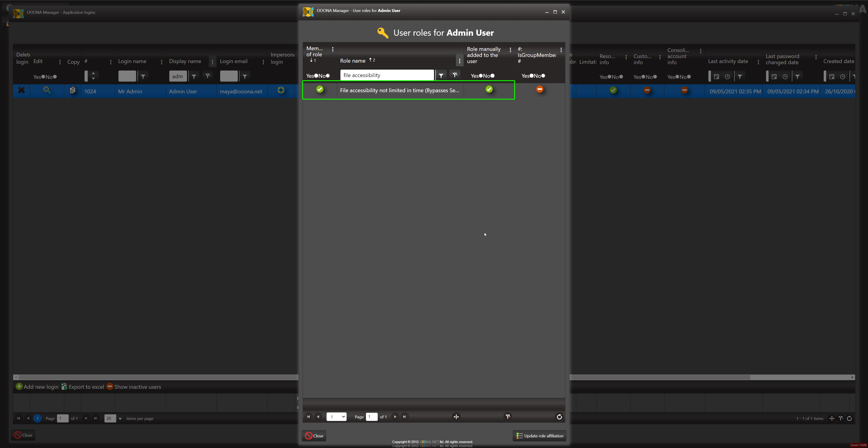The image size is (868, 448).
Task: Clear the Role name filter icon
Action: (455, 75)
